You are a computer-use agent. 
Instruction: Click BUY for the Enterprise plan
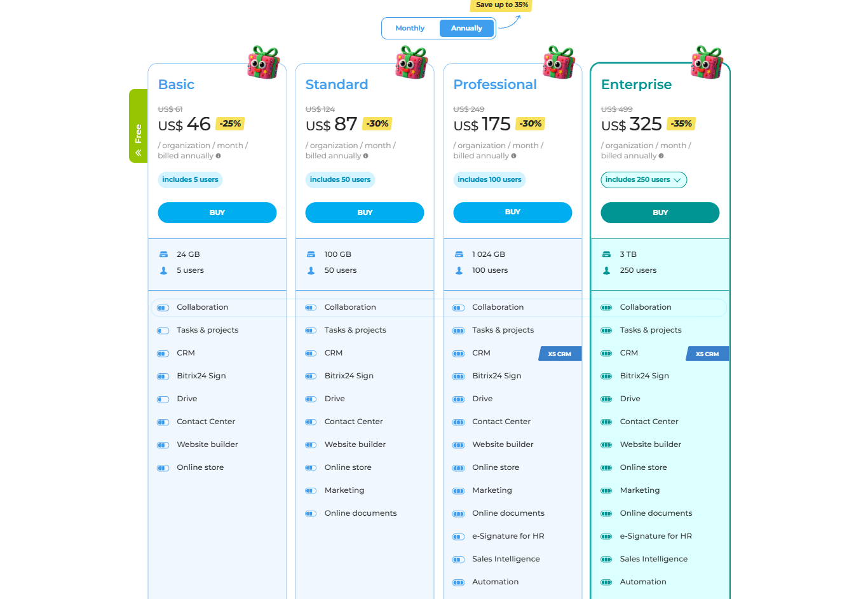660,212
